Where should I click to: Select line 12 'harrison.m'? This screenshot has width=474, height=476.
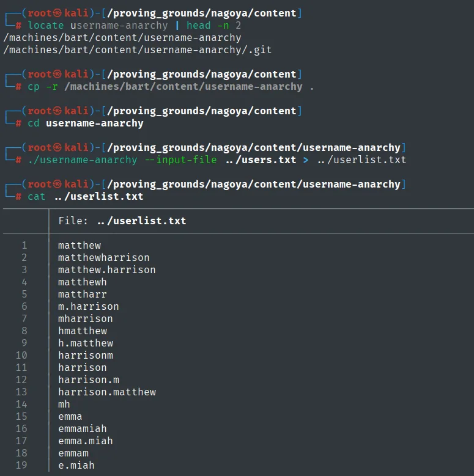click(x=89, y=379)
